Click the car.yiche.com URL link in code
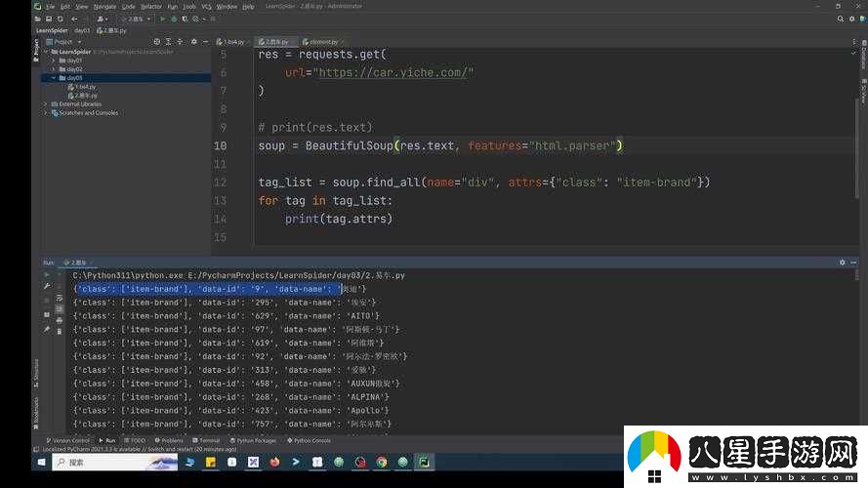This screenshot has height=488, width=868. [x=392, y=72]
